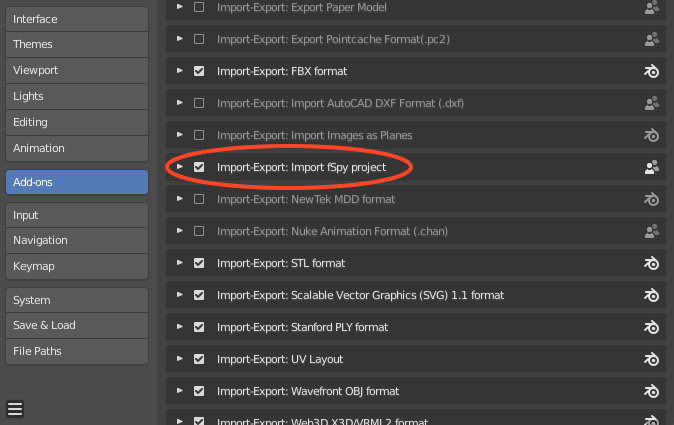674x425 pixels.
Task: Expand Wavefront OBJ format add-on details
Action: pos(180,391)
